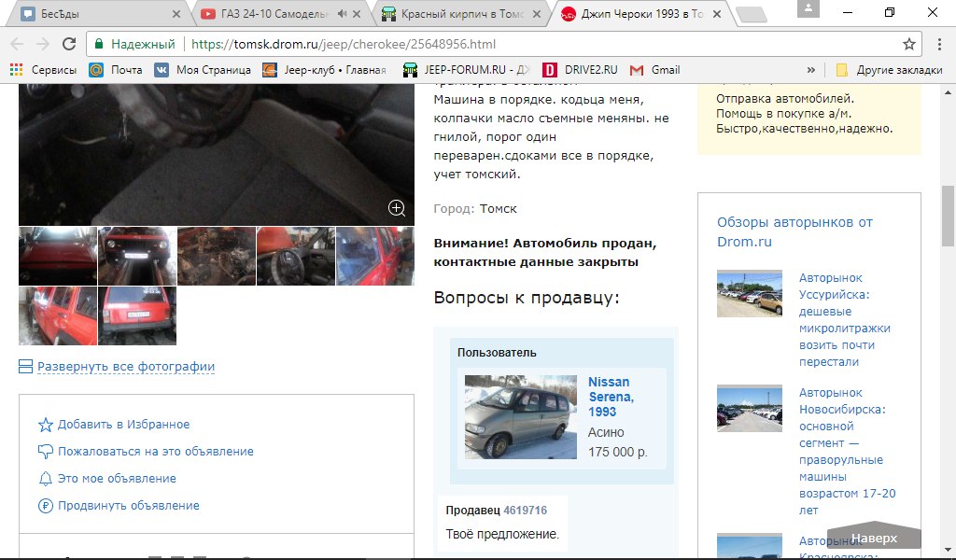956x560 pixels.
Task: Open Nissan Serena, 1993 listing link
Action: (x=611, y=397)
